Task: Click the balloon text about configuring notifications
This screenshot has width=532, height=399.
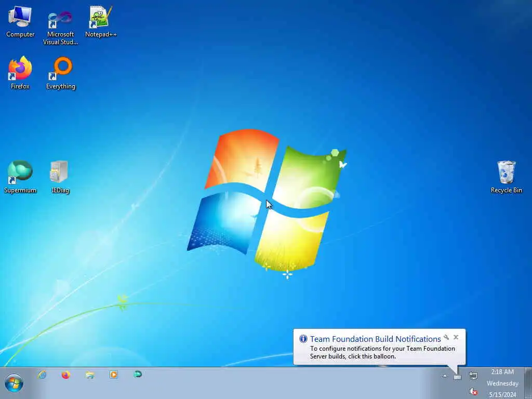Action: [382, 353]
